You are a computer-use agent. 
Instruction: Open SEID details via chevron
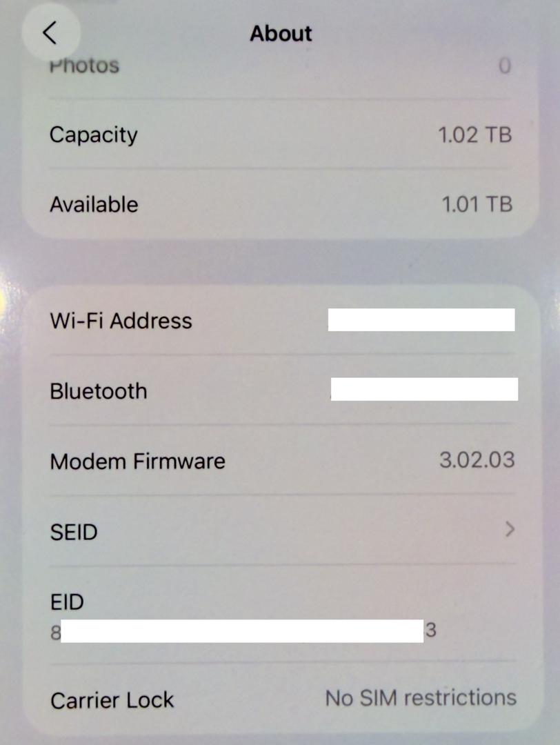point(510,530)
